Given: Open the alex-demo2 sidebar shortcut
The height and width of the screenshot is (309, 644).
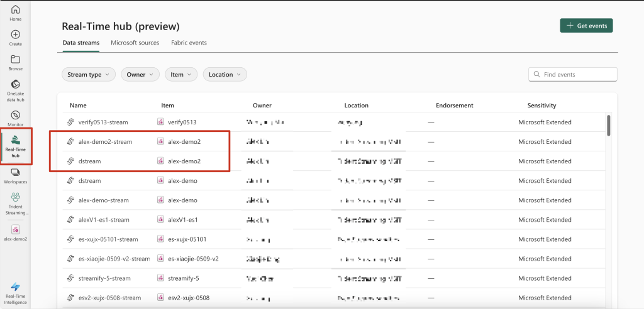Looking at the screenshot, I should click(x=16, y=232).
